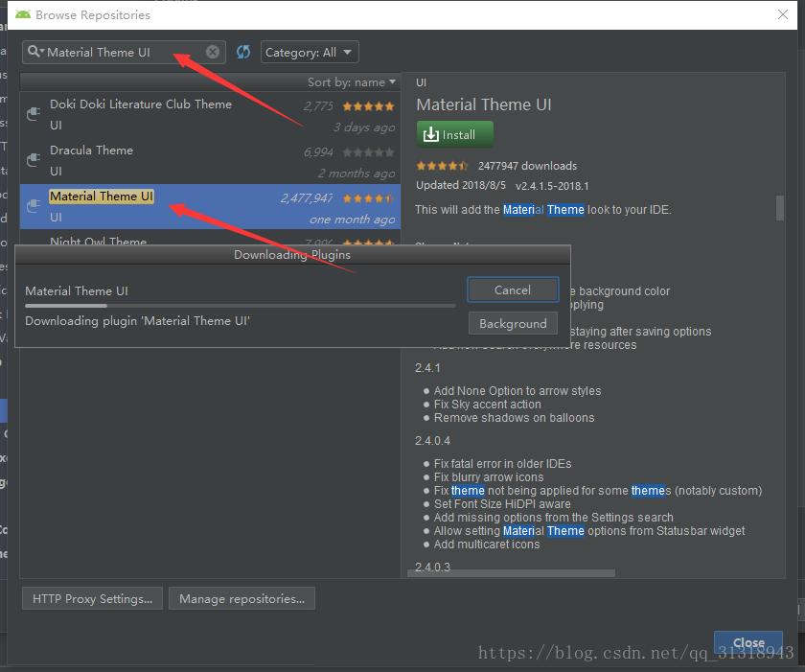Click the horizontal scrollbar under the description
The height and width of the screenshot is (672, 805).
pyautogui.click(x=512, y=573)
